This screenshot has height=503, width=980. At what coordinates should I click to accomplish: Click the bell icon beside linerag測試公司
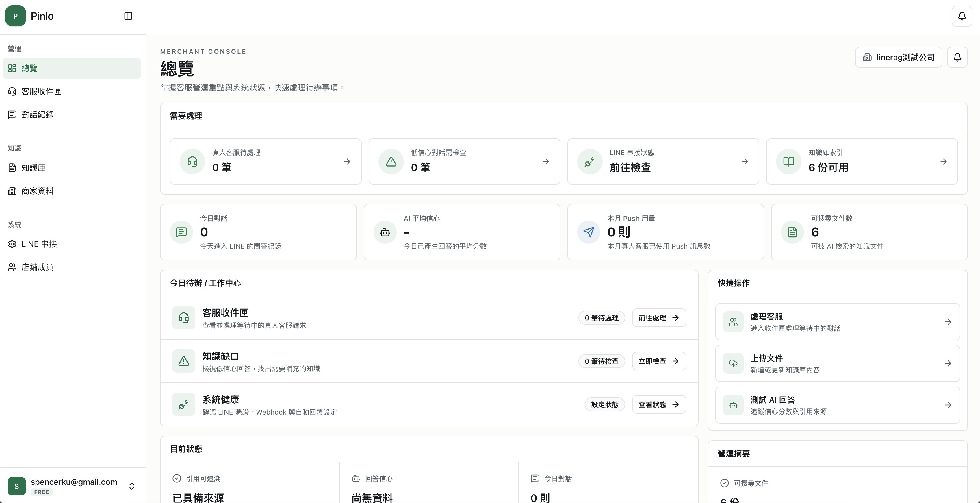tap(957, 57)
